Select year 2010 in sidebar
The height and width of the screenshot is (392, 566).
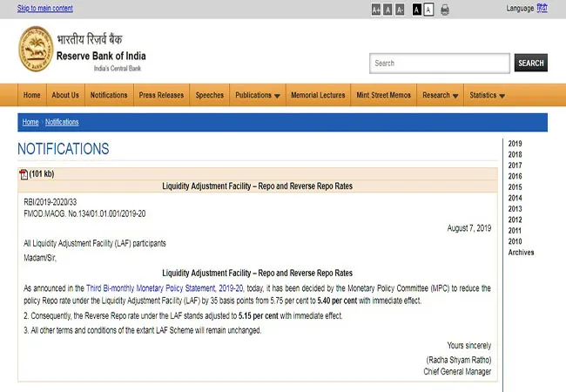pyautogui.click(x=515, y=241)
